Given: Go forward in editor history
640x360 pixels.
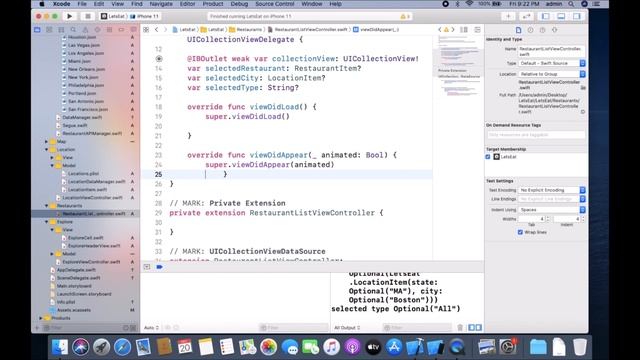Looking at the screenshot, I should (x=165, y=30).
